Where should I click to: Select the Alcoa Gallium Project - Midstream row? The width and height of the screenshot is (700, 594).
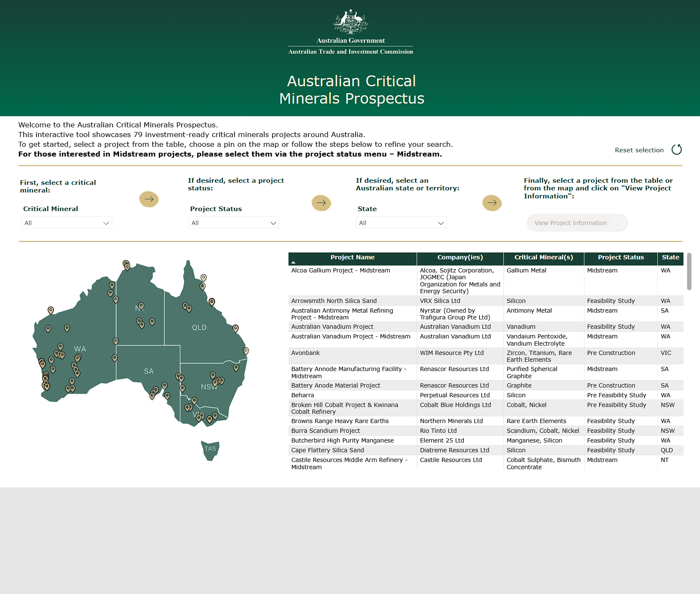(x=486, y=280)
